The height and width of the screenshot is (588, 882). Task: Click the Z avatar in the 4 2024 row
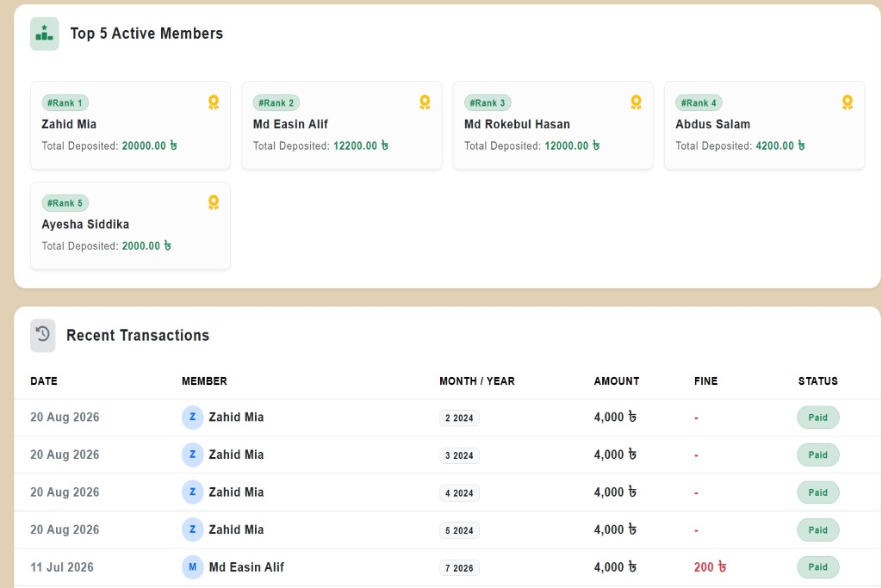coord(192,492)
